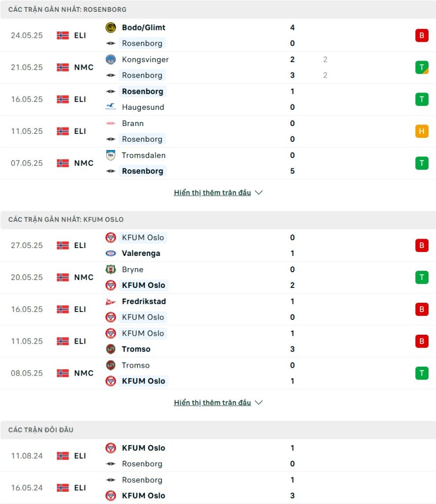Viewport: 436px width, 504px height.
Task: Click the Valerenga team logo
Action: coord(111,253)
